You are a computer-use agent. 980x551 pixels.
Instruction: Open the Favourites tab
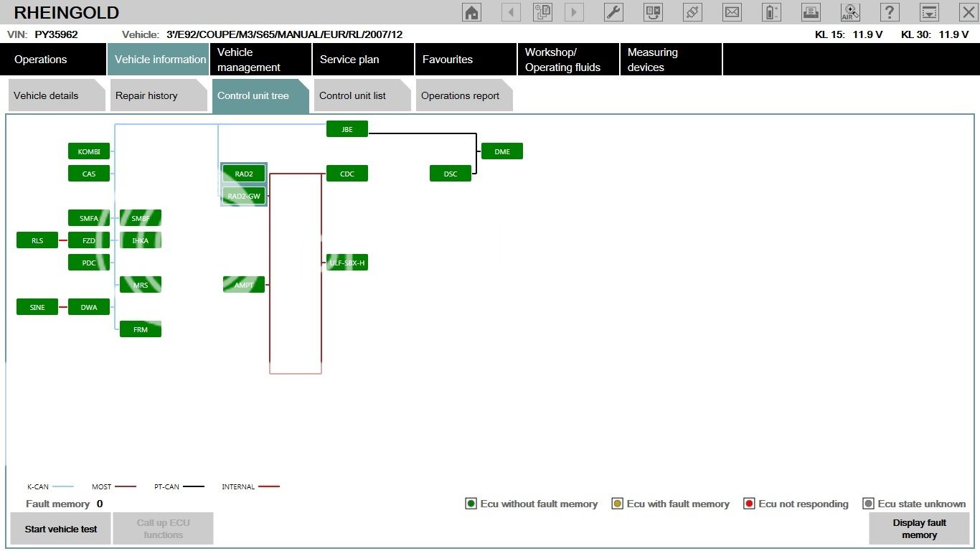click(466, 60)
